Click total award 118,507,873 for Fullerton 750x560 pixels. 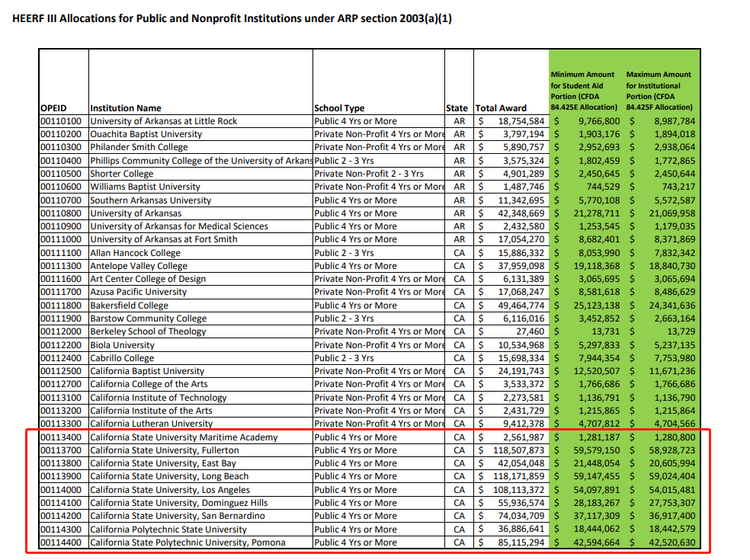tap(518, 450)
